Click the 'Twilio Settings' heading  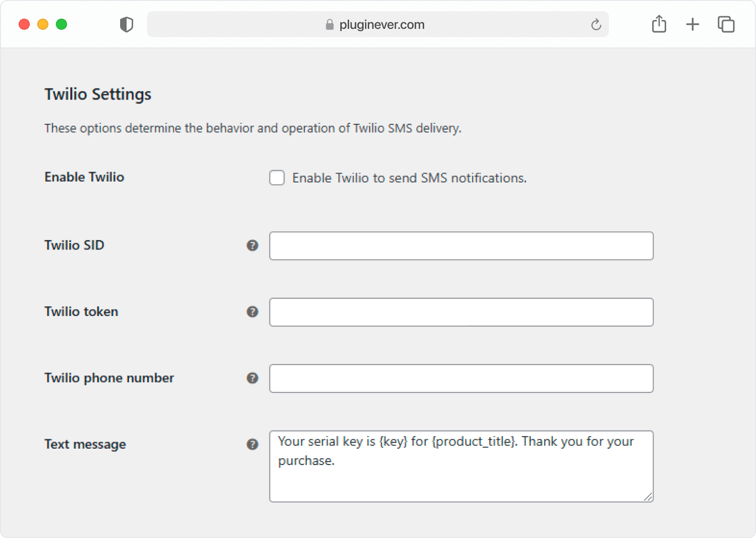(98, 94)
